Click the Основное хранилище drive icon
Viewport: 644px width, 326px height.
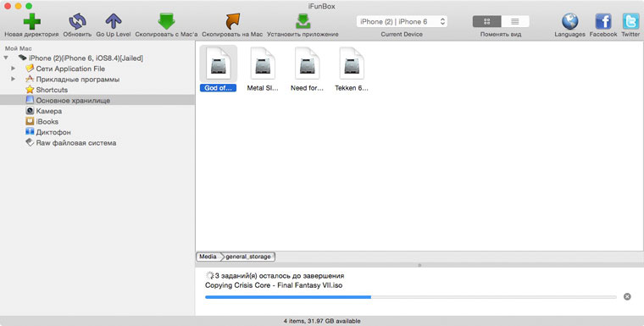pos(30,100)
